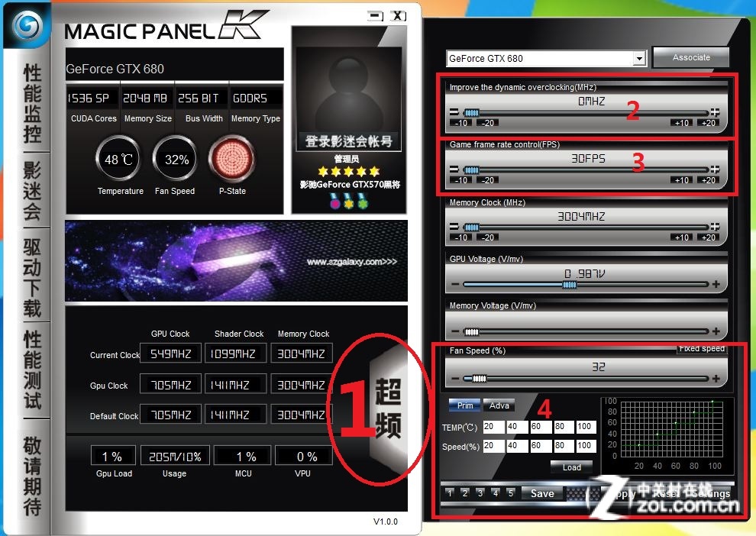The image size is (756, 536).
Task: Select profile slot 3
Action: (480, 493)
